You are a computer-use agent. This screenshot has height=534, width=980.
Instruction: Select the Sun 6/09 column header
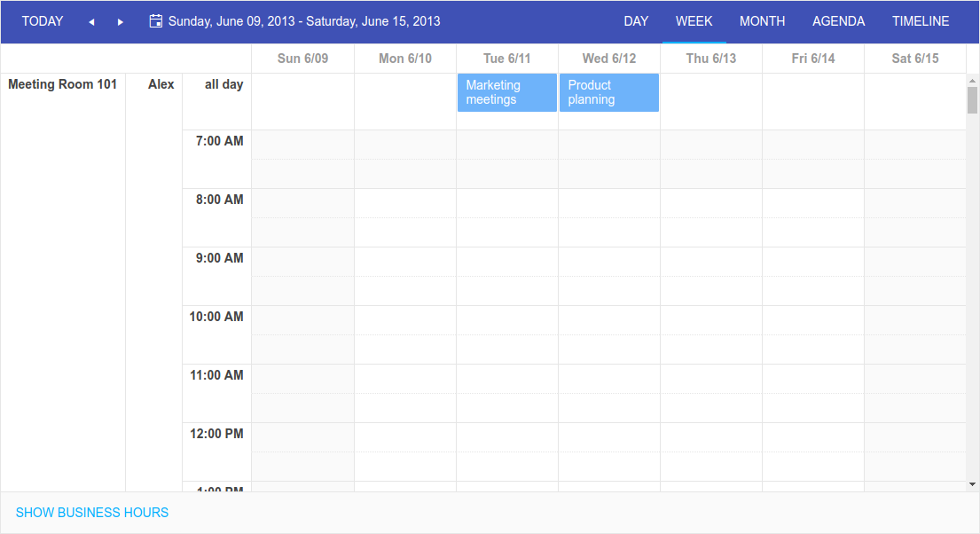302,59
